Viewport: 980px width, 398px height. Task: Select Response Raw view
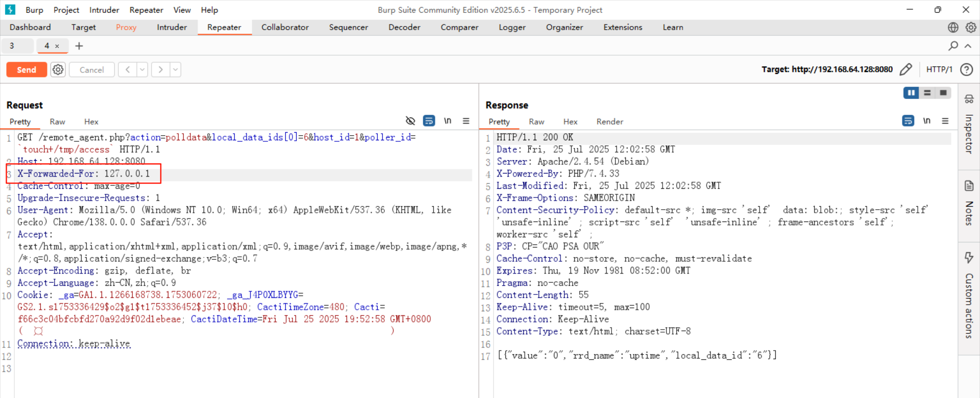tap(536, 121)
